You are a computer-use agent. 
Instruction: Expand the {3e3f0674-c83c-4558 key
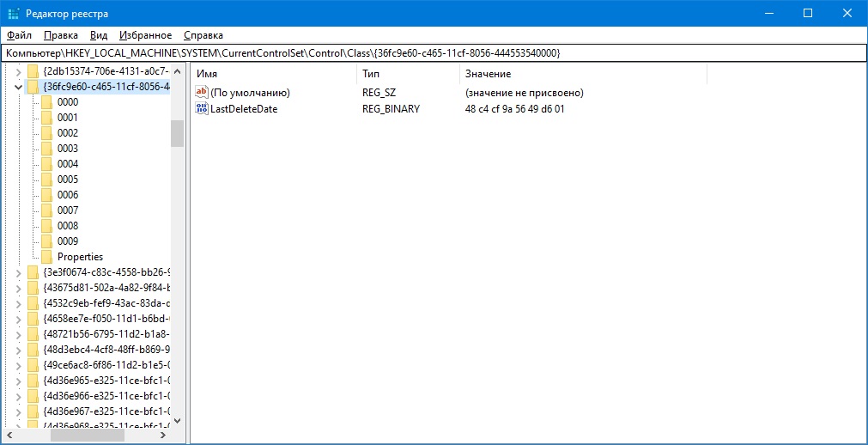18,272
